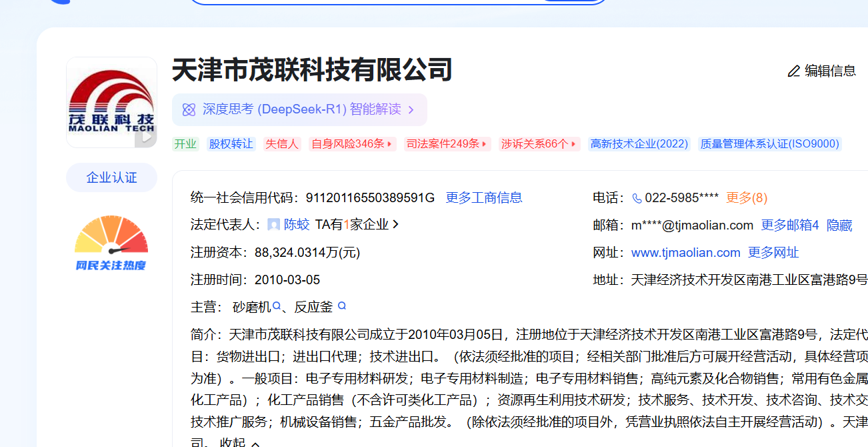Click the 企业认证 button
The width and height of the screenshot is (868, 447).
pyautogui.click(x=111, y=177)
